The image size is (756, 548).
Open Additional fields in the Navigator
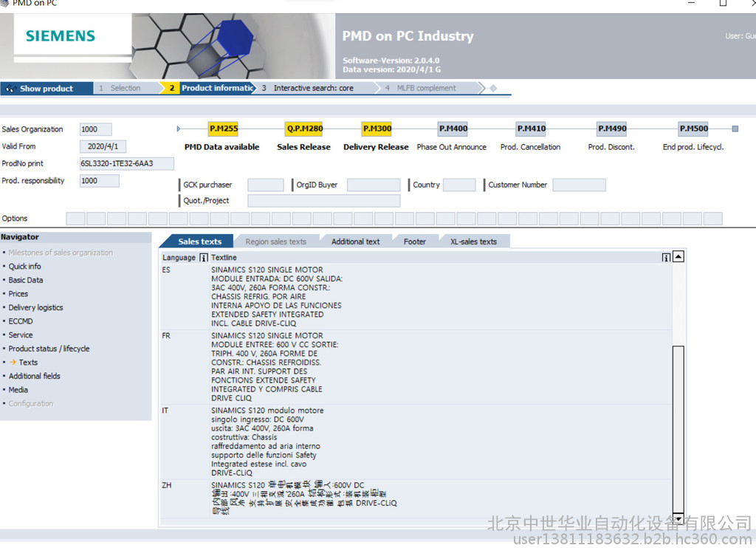coord(34,376)
